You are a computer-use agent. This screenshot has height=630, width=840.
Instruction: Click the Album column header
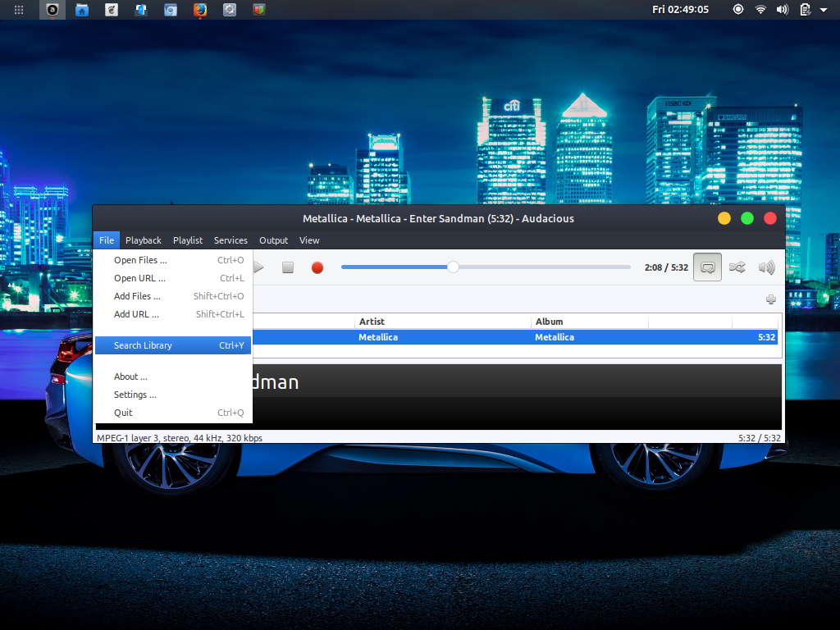[589, 322]
